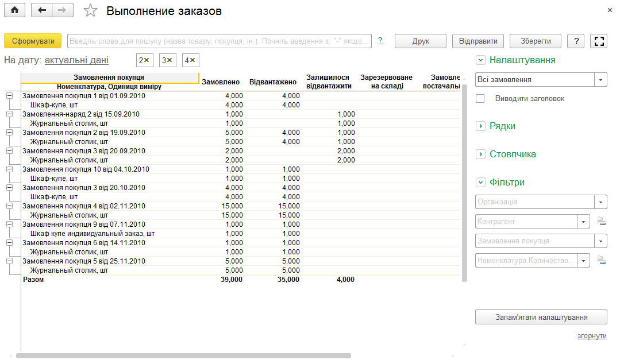Viewport: 620px width, 364px height.
Task: Toggle Виводити заголовок checkbox
Action: [480, 98]
